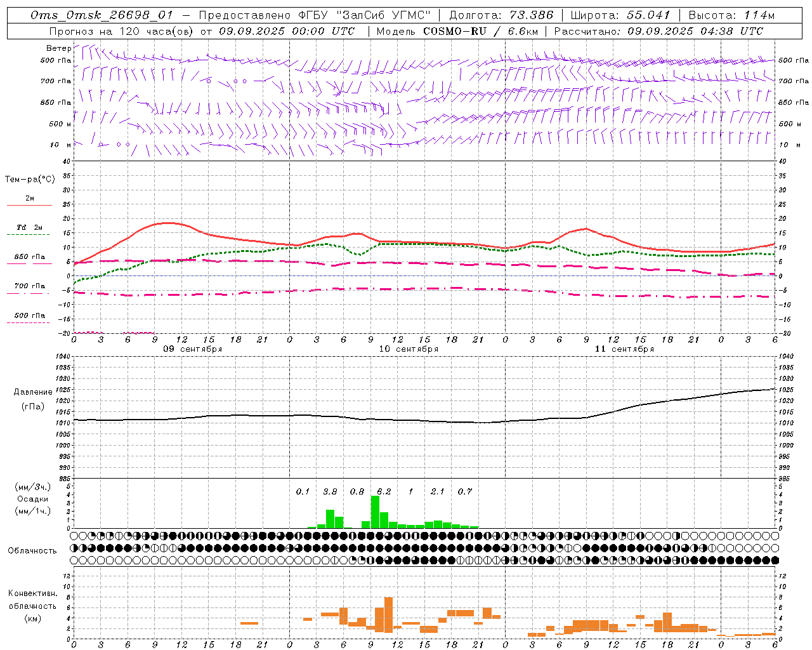Viewport: 812px width, 650px height.
Task: Click the latitude value Широта: 55.041
Action: click(x=620, y=15)
